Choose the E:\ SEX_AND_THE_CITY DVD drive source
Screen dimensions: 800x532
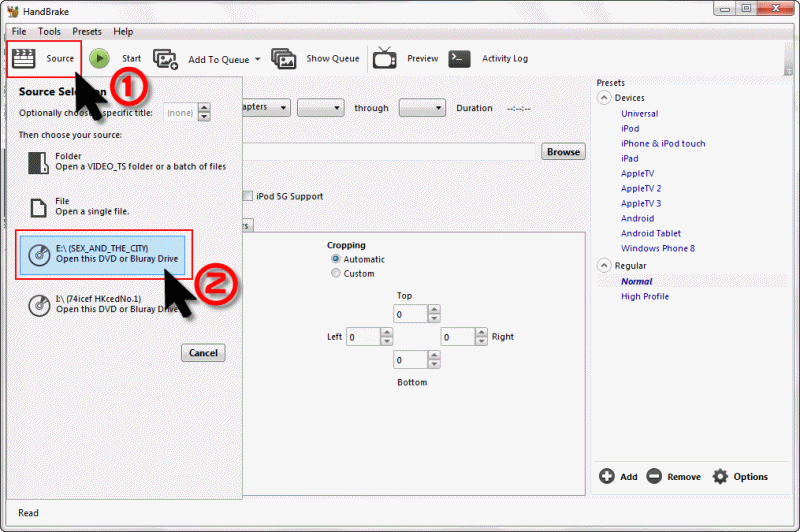[103, 253]
